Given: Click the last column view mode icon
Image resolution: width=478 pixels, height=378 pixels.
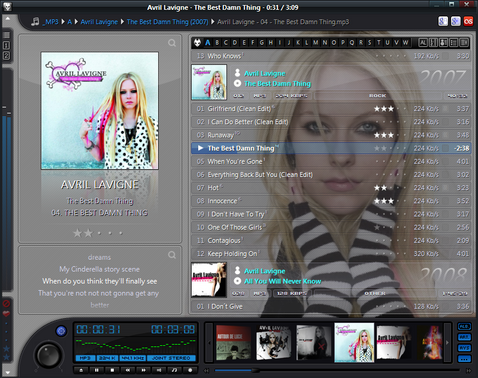Looking at the screenshot, I should click(x=464, y=42).
